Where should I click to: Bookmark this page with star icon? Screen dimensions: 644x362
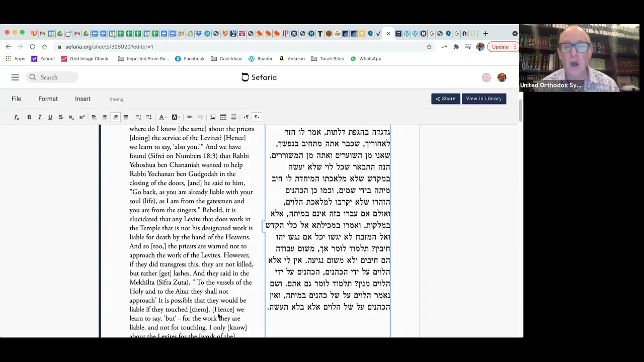tap(429, 47)
